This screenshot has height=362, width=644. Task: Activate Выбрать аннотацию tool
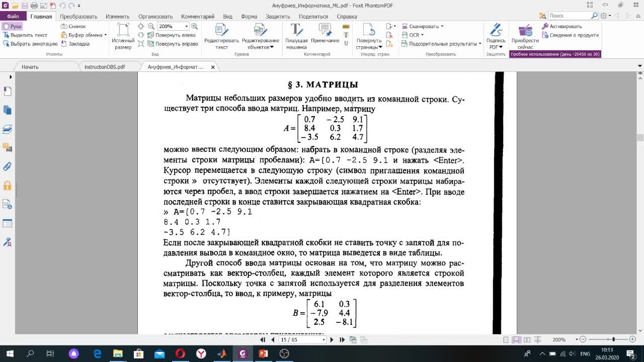click(x=30, y=44)
